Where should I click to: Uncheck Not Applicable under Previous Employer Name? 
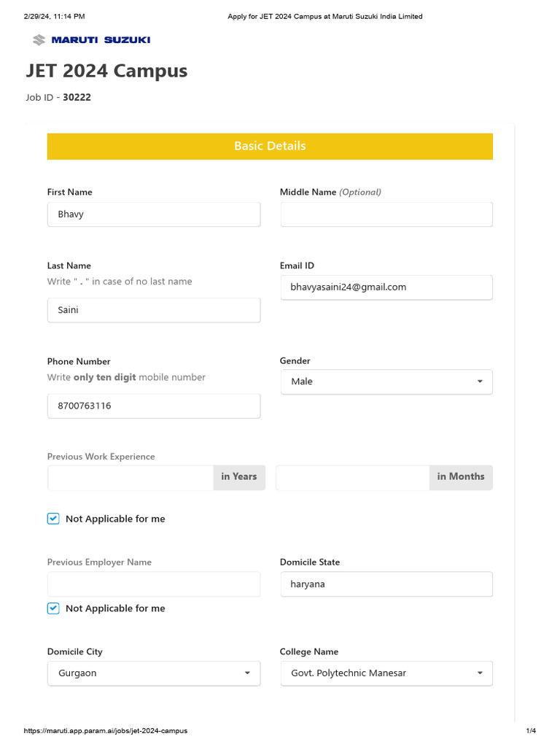53,608
